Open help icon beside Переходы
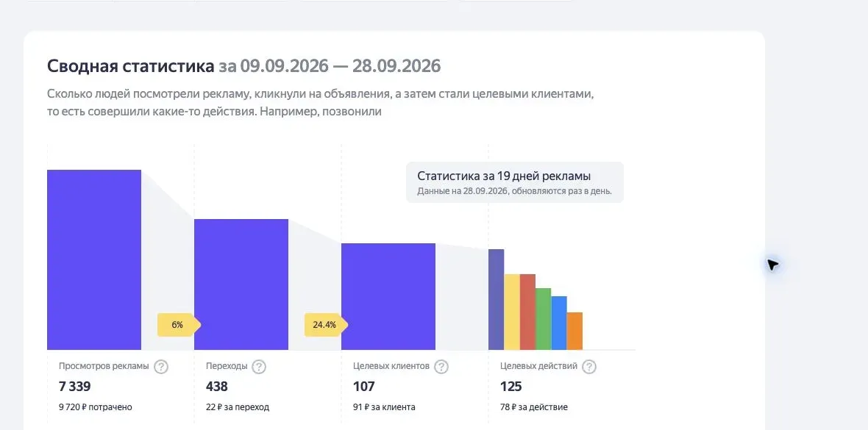868x430 pixels. pyautogui.click(x=259, y=366)
